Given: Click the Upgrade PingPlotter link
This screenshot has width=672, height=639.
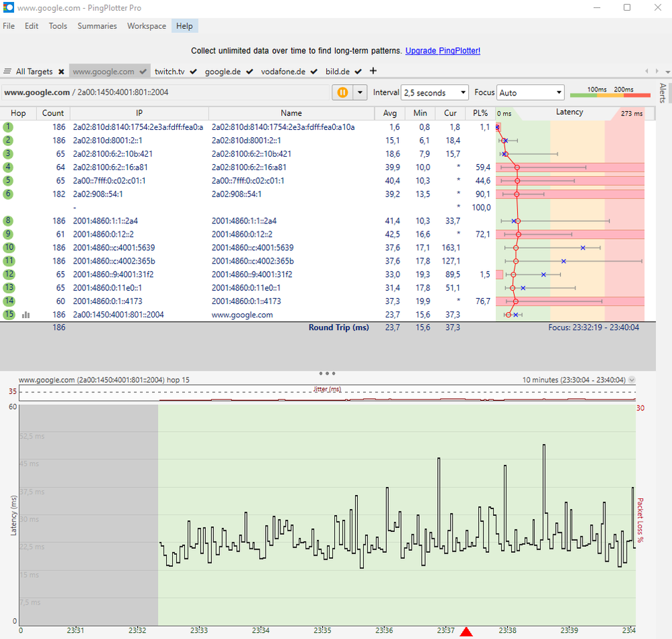Looking at the screenshot, I should click(x=443, y=50).
